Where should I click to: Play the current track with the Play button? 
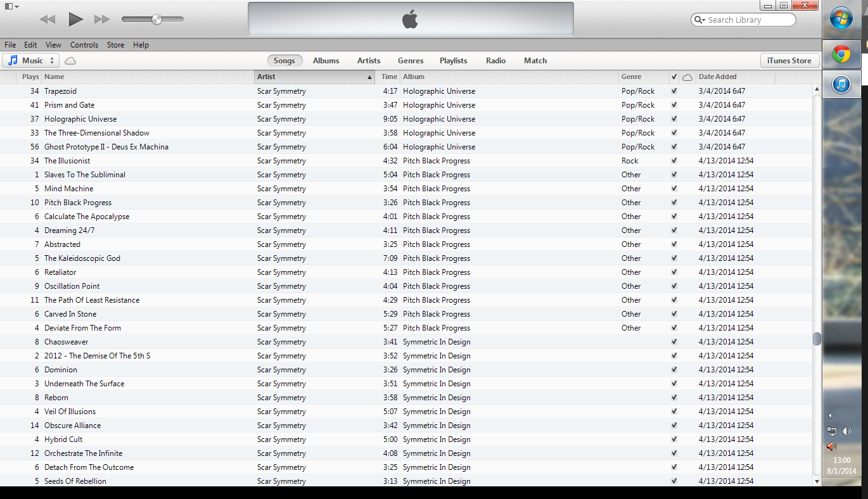coord(76,20)
